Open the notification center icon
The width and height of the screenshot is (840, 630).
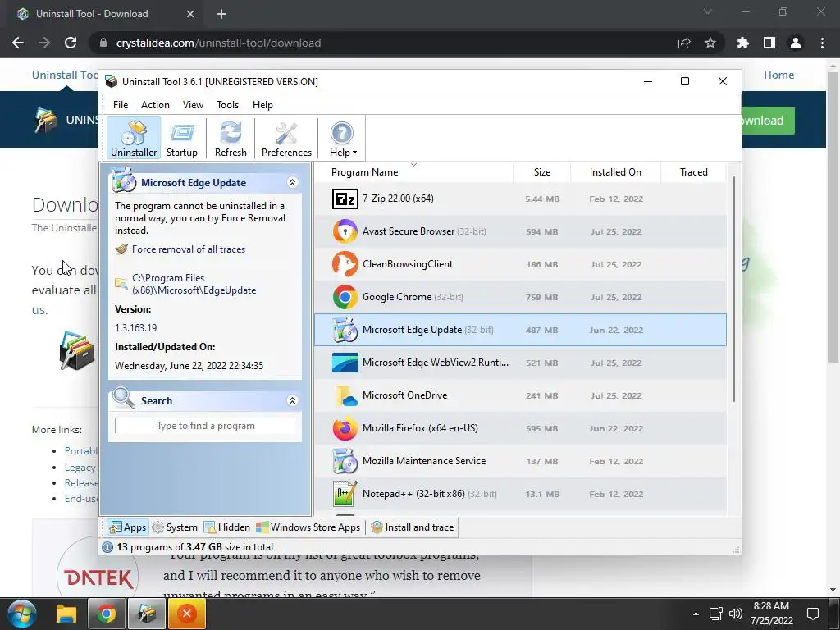coord(813,614)
